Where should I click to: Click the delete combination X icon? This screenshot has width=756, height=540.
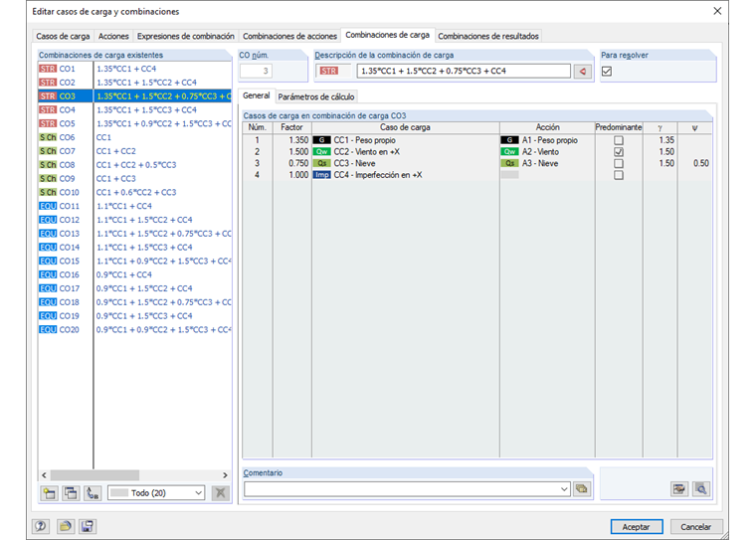(x=221, y=493)
